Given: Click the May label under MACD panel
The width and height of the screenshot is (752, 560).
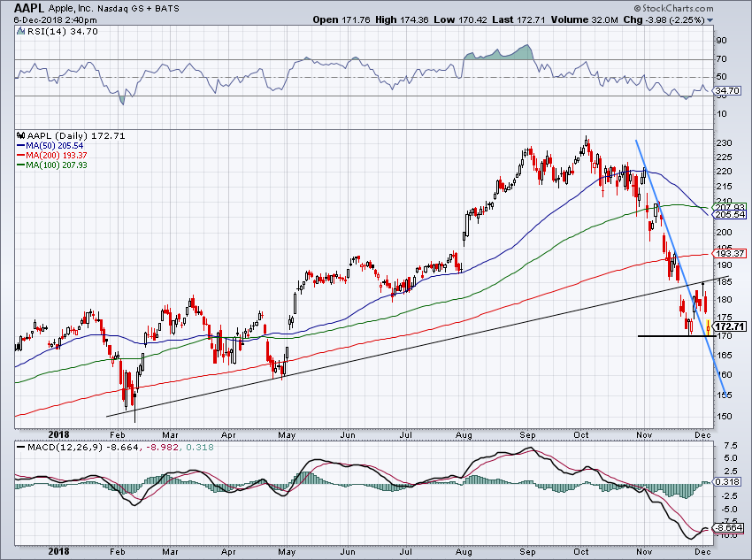Looking at the screenshot, I should pyautogui.click(x=287, y=552).
